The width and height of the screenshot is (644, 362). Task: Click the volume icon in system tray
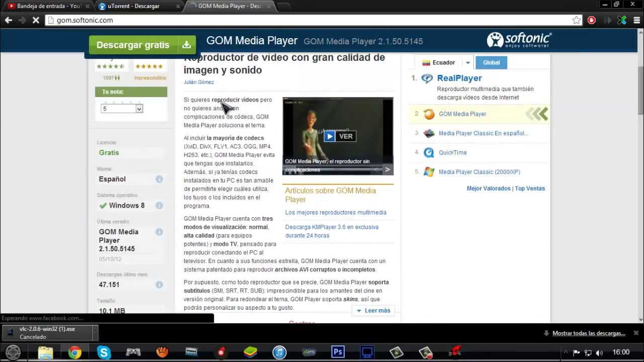coord(599,352)
